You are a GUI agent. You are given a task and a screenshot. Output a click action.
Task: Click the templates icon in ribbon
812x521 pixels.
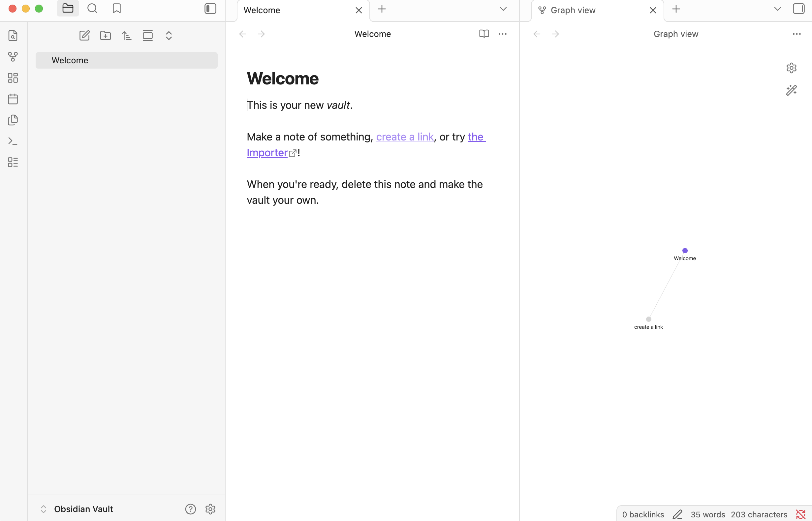[x=13, y=120]
